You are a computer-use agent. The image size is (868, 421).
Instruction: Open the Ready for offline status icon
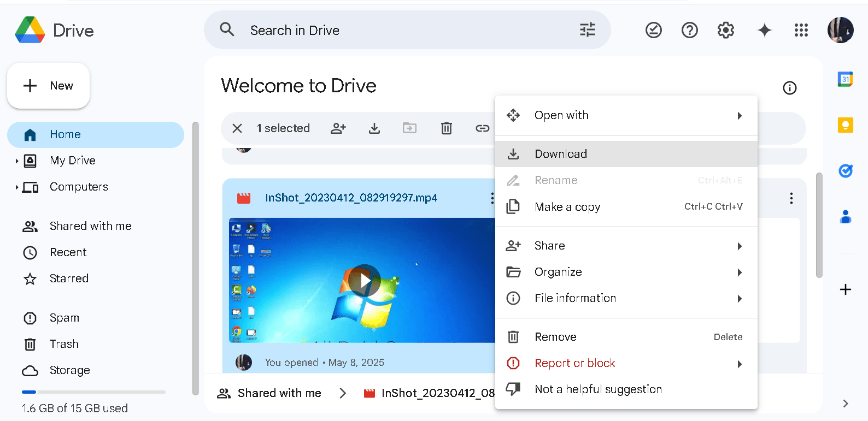pyautogui.click(x=654, y=30)
